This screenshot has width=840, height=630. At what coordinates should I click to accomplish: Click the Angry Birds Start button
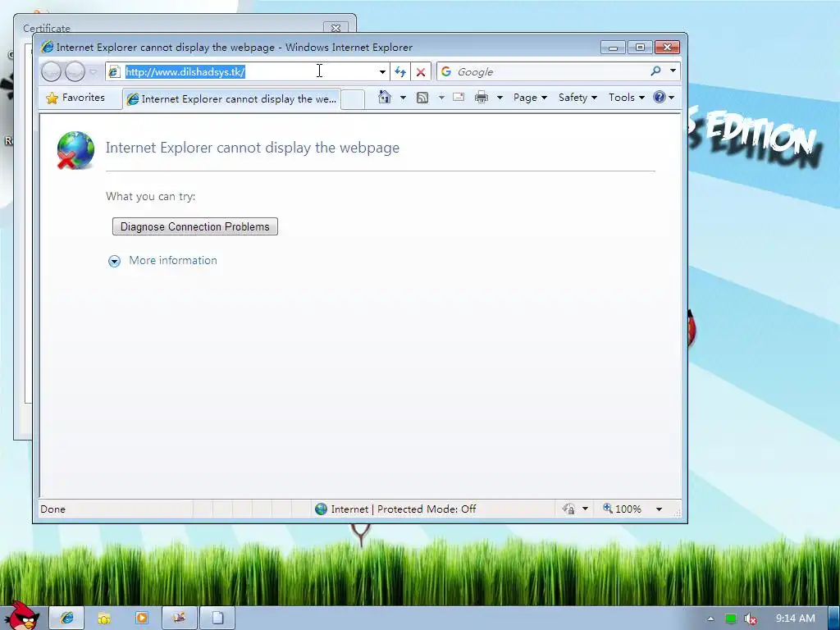(22, 616)
